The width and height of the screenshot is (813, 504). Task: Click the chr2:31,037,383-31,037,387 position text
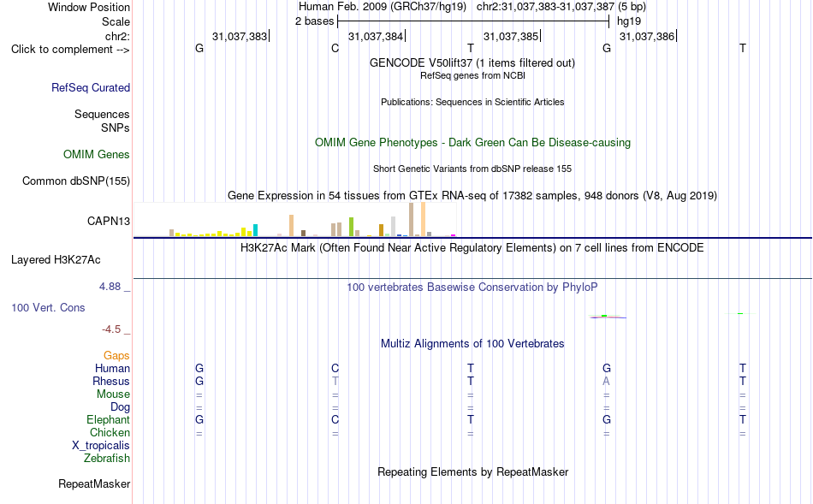(x=545, y=7)
